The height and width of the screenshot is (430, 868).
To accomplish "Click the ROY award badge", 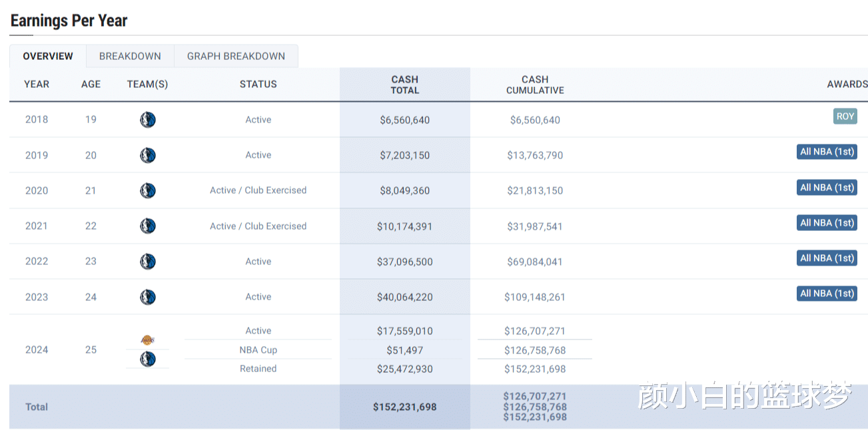I will [x=845, y=116].
